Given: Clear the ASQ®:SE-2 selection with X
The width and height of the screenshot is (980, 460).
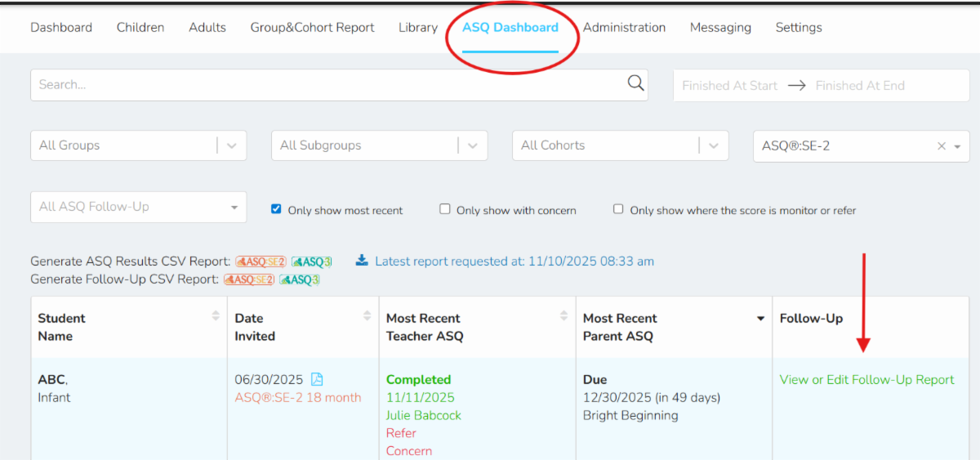Looking at the screenshot, I should pyautogui.click(x=941, y=146).
